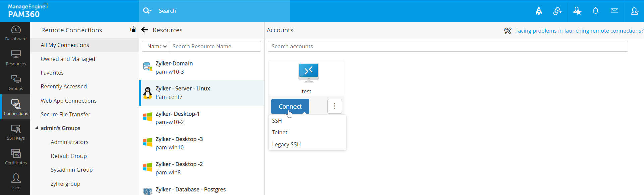The width and height of the screenshot is (644, 195).
Task: Click the Windows icon for Zylker - Desktop -3
Action: point(148,142)
